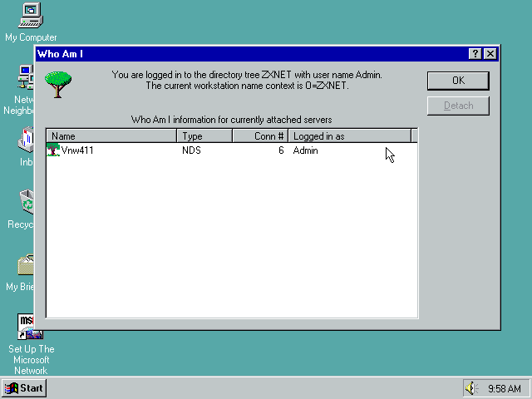
Task: Sort by the Type column header
Action: [x=204, y=136]
